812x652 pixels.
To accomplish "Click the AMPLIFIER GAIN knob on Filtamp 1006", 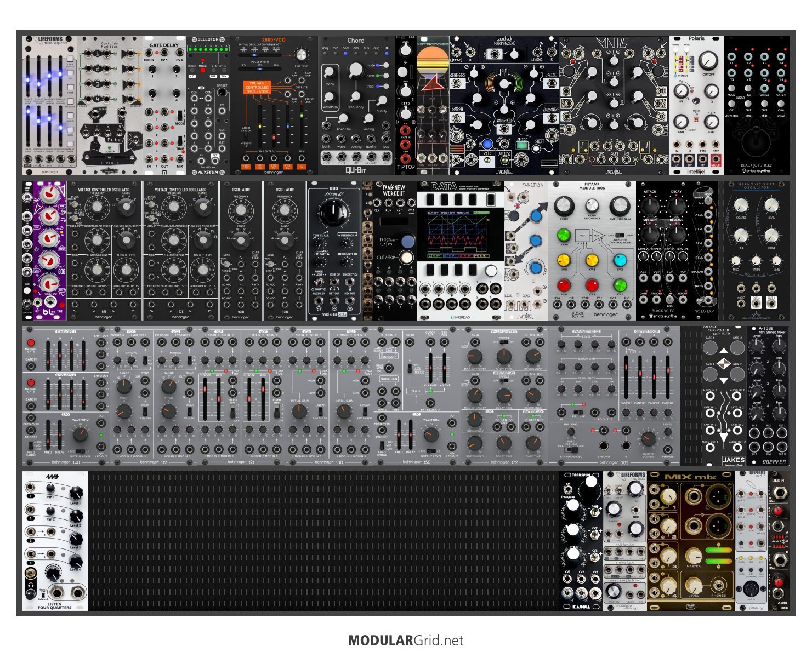I will (620, 206).
